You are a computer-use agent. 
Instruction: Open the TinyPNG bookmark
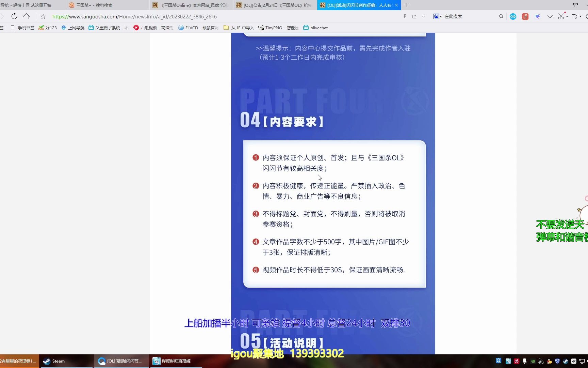pos(278,28)
